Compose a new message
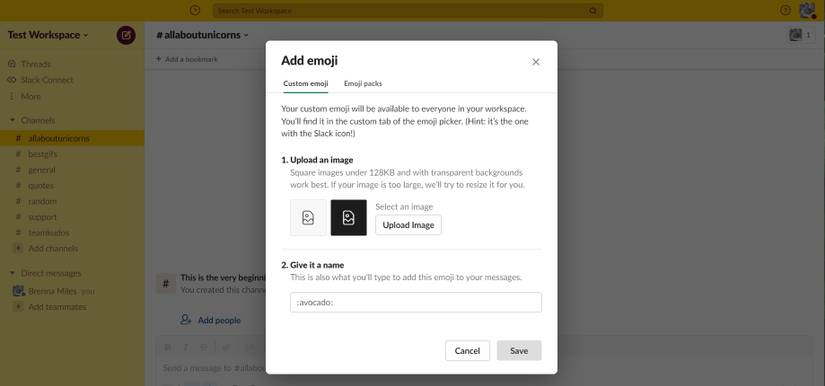The height and width of the screenshot is (386, 825). pos(126,35)
